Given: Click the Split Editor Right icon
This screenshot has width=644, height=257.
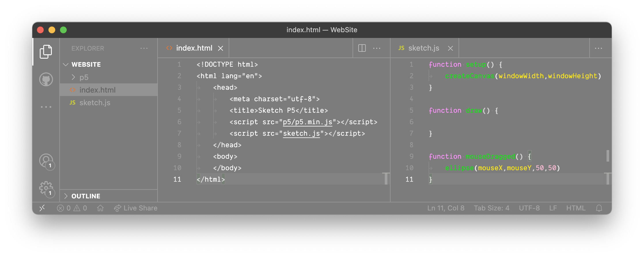Looking at the screenshot, I should tap(362, 48).
